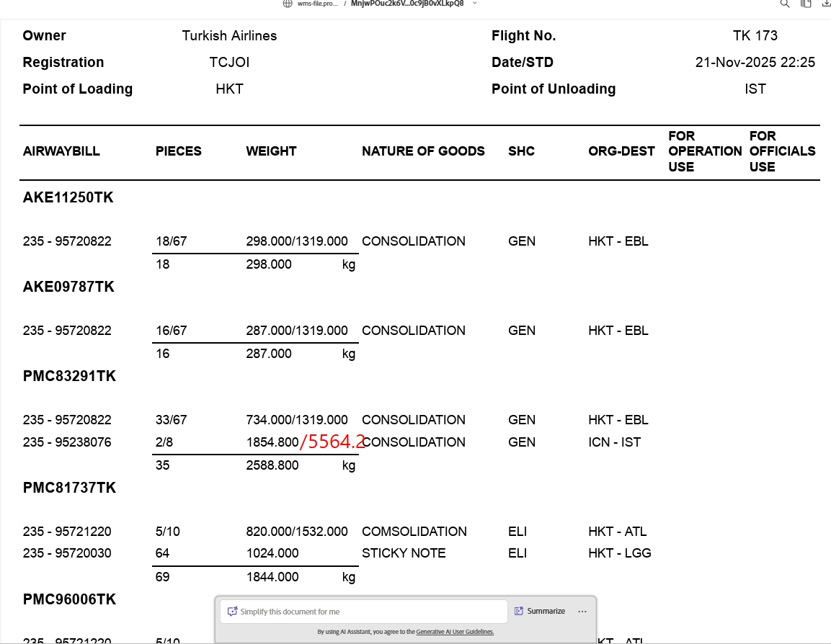Click the wms-file.pro breadcrumb
The height and width of the screenshot is (644, 831).
point(317,4)
